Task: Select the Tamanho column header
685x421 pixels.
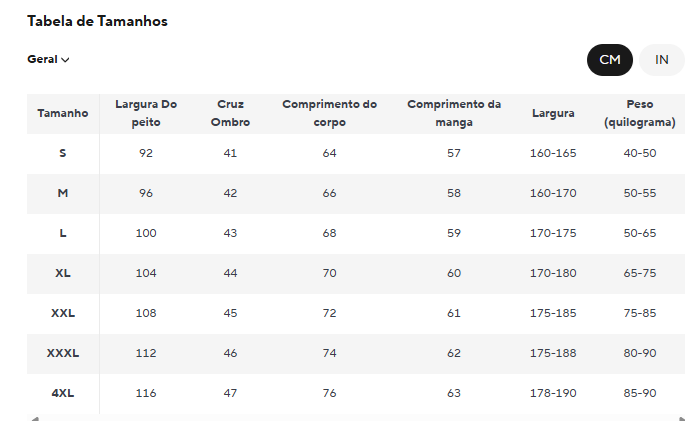Action: pos(63,114)
